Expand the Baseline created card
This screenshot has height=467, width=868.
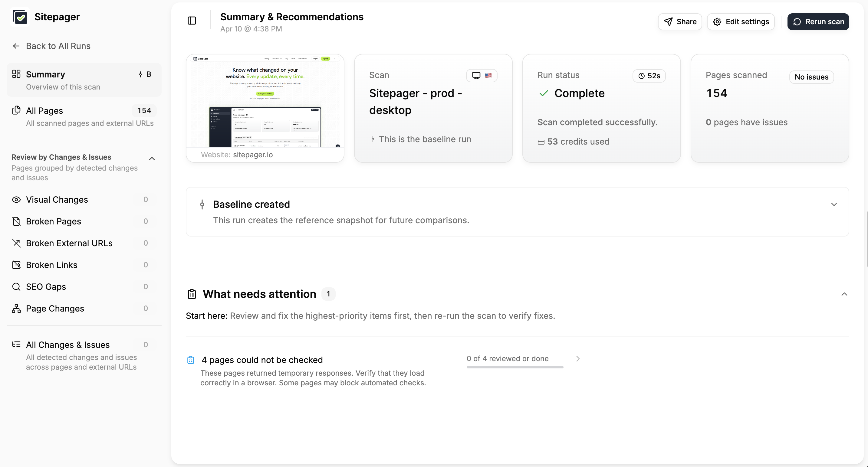tap(833, 205)
